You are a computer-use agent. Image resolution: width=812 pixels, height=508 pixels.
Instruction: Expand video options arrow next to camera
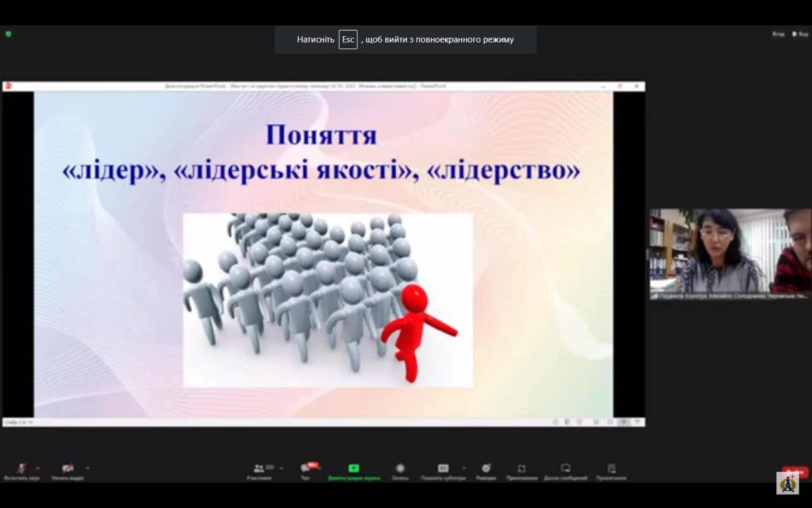(87, 468)
